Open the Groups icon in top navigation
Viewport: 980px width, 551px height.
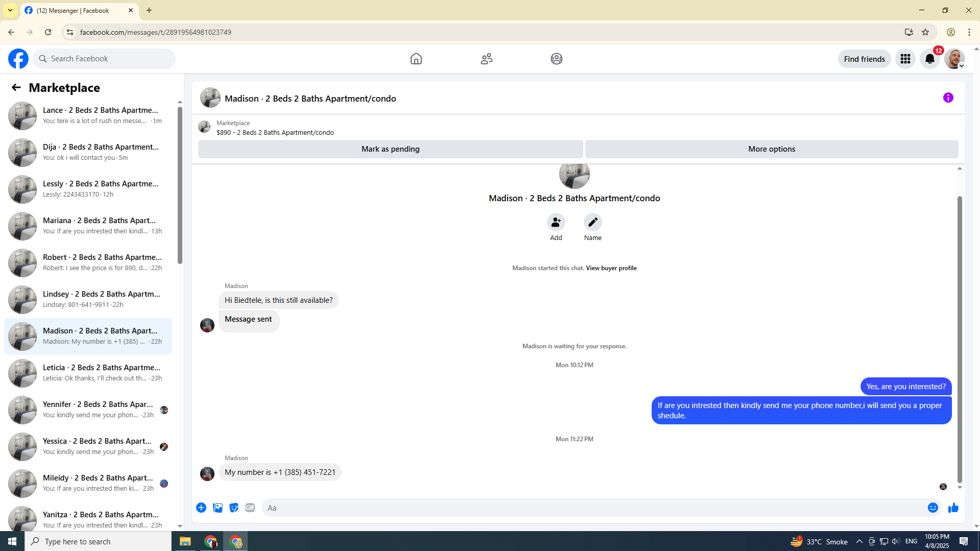click(557, 59)
